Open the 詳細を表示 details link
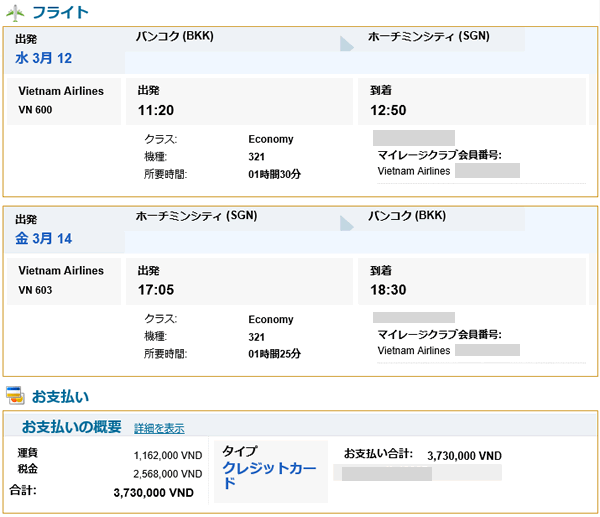 click(x=159, y=428)
